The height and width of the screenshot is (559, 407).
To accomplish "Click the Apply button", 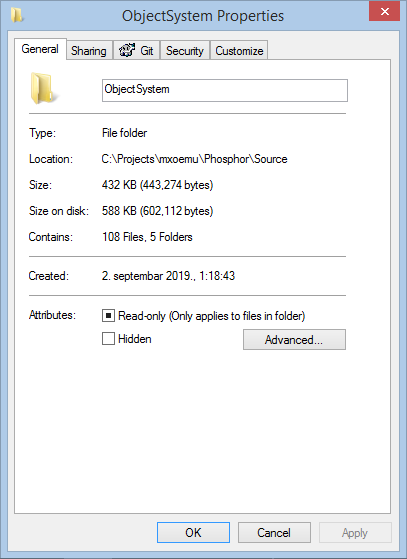I will tap(355, 533).
